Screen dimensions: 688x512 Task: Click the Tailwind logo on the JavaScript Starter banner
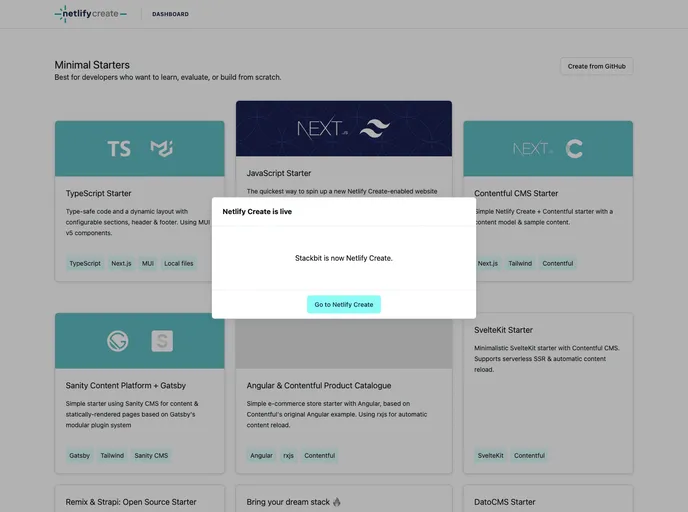click(x=374, y=129)
